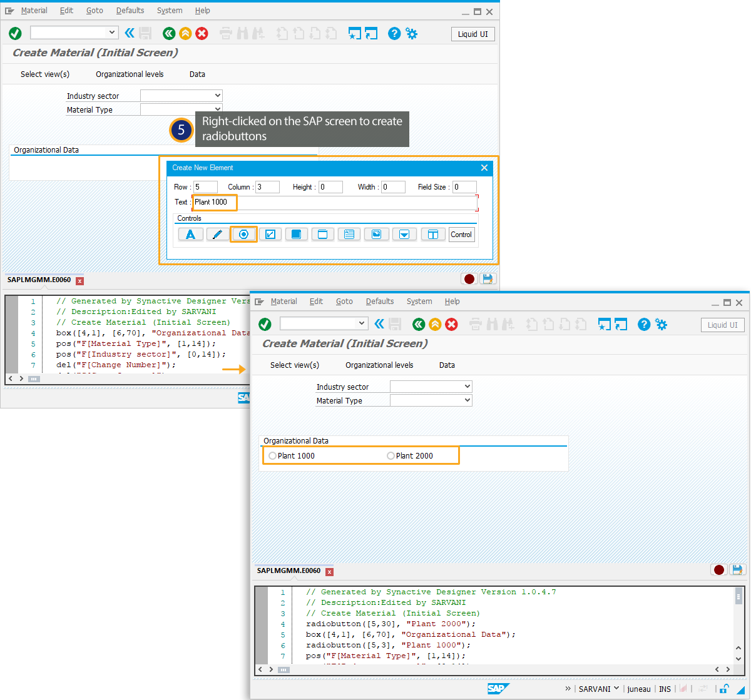Select the image control icon
The width and height of the screenshot is (751, 700).
(376, 235)
